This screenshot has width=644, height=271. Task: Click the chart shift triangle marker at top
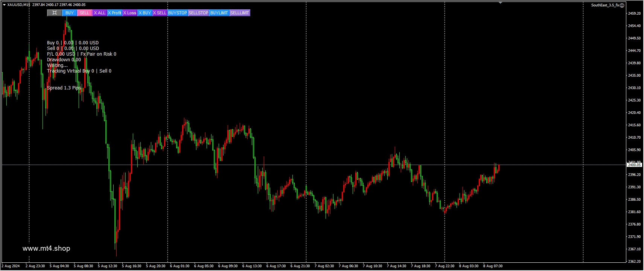500,3
